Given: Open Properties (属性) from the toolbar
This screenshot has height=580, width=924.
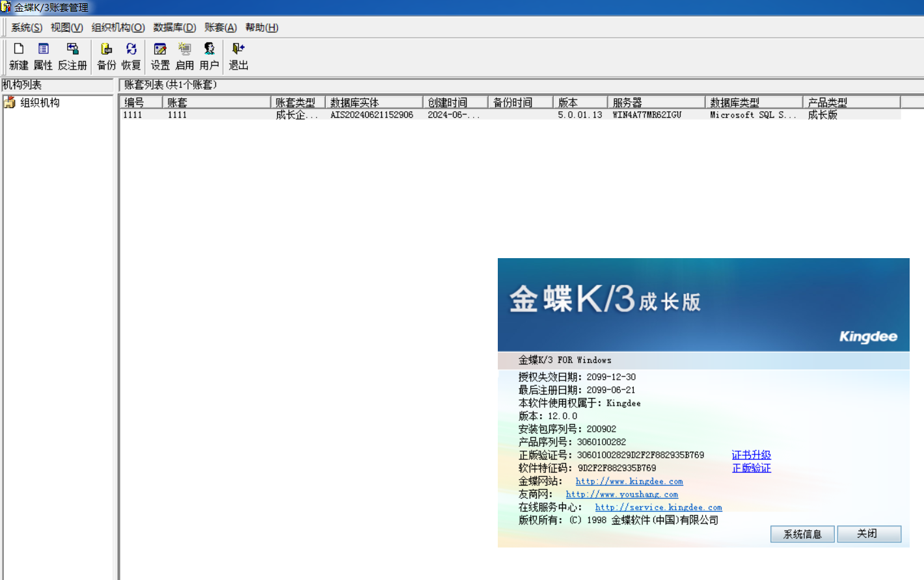Looking at the screenshot, I should 43,56.
